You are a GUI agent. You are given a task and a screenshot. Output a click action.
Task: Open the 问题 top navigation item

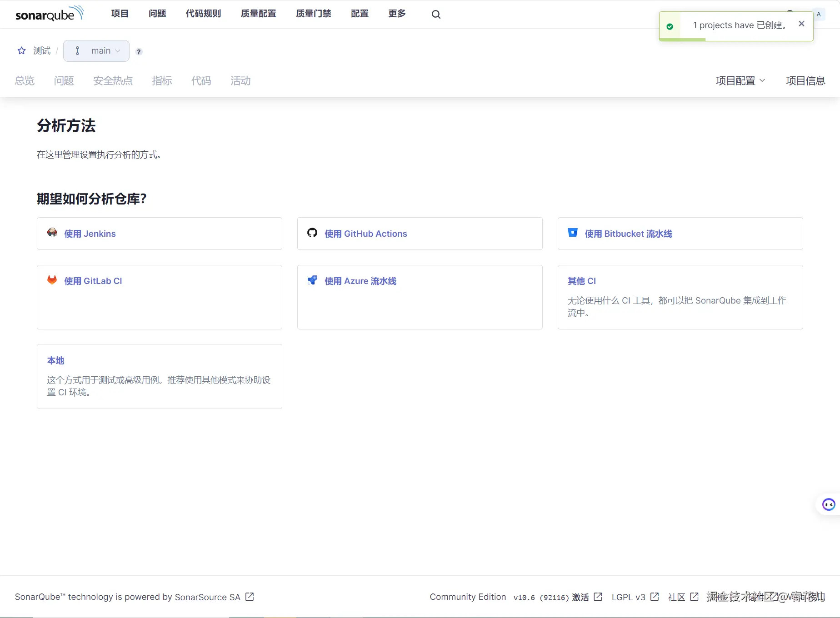(x=157, y=14)
